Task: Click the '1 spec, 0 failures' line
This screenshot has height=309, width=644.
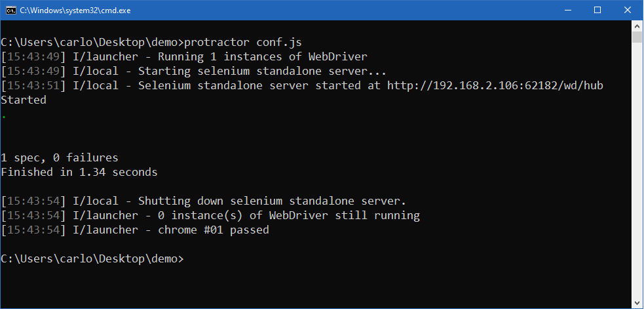Action: pos(60,157)
